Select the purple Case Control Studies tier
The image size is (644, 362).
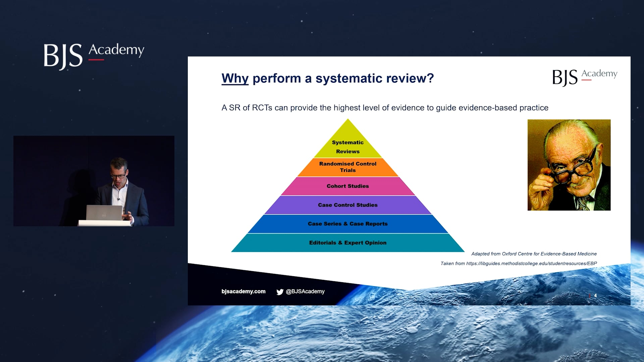coord(348,205)
